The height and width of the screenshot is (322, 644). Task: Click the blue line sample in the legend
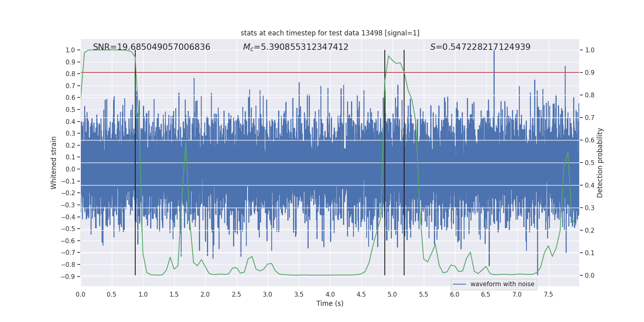[460, 284]
